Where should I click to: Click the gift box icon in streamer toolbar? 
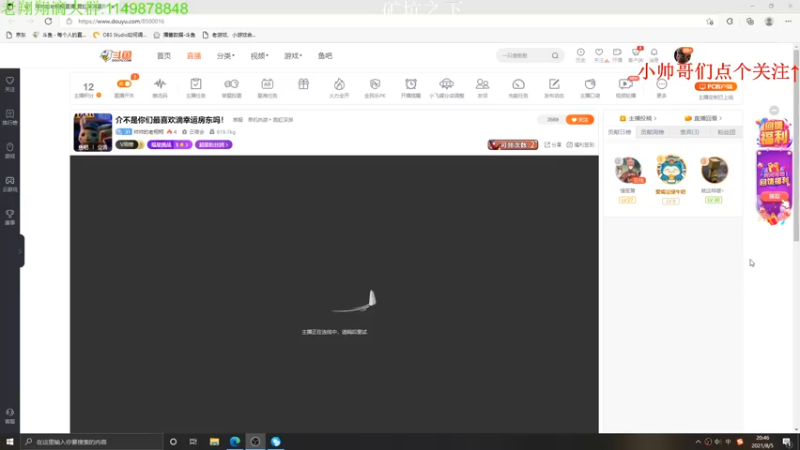304,84
